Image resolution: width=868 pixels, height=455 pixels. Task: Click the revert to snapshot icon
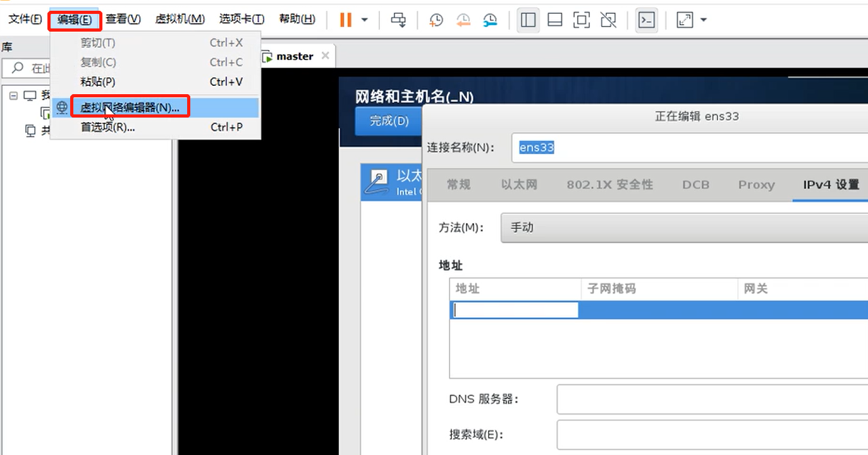[x=463, y=20]
